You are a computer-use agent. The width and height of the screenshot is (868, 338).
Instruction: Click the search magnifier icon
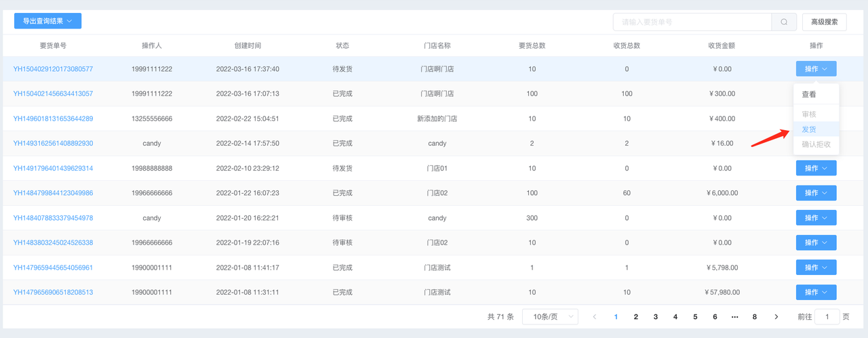click(784, 22)
